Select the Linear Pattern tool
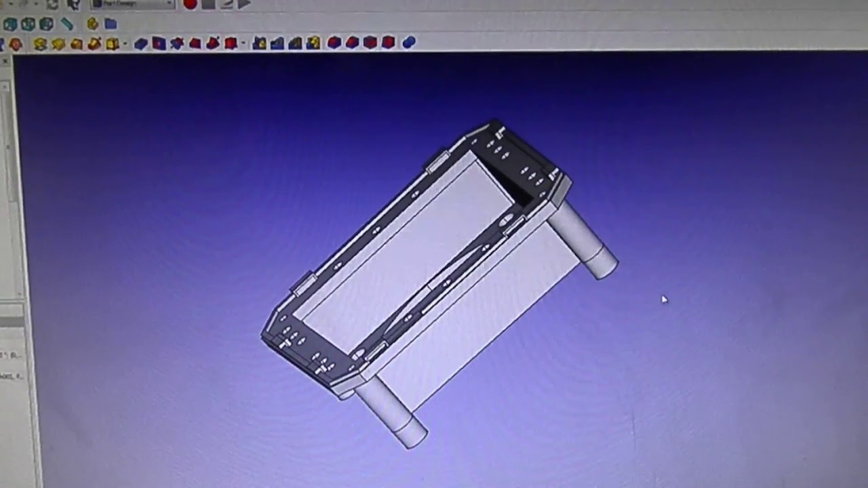Screen dimensions: 868x488 [277, 43]
